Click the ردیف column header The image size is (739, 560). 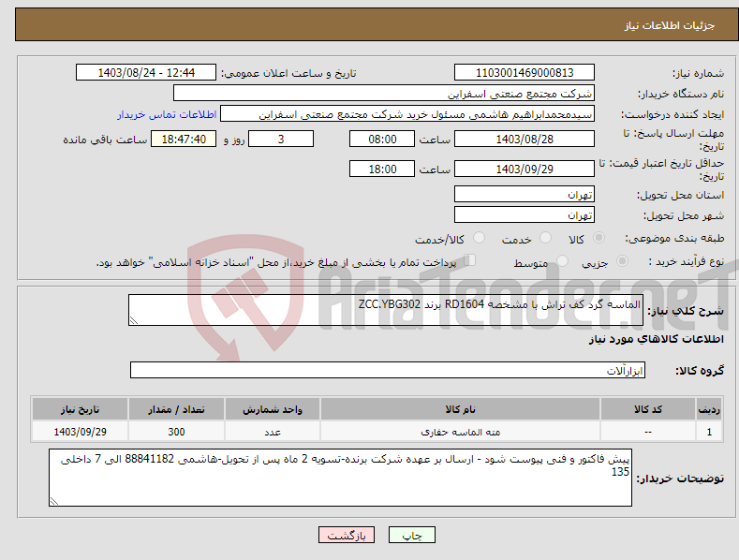pyautogui.click(x=709, y=409)
